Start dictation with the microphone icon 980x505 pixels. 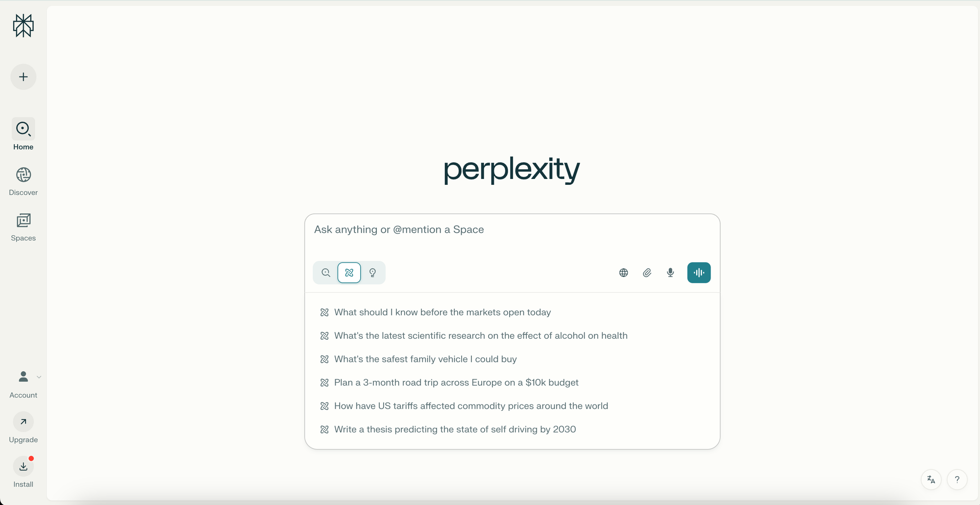(670, 273)
